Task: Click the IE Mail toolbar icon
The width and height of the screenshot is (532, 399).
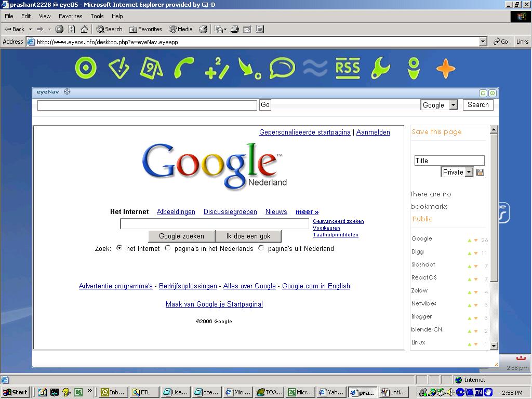Action: 220,29
